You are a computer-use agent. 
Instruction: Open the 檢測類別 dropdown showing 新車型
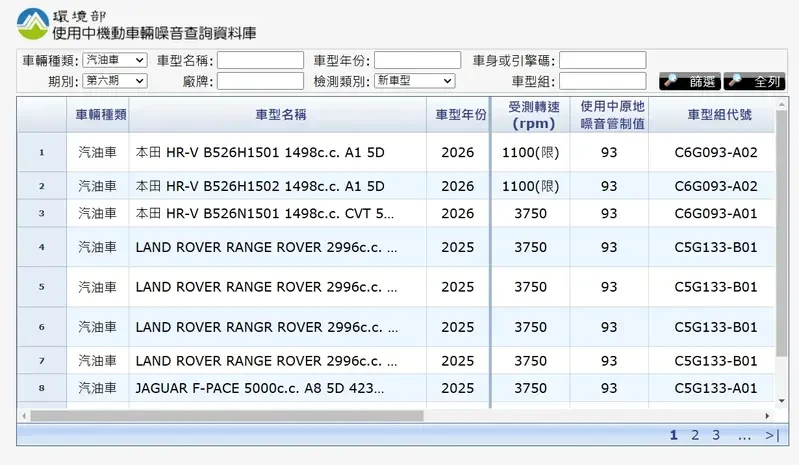coord(415,81)
